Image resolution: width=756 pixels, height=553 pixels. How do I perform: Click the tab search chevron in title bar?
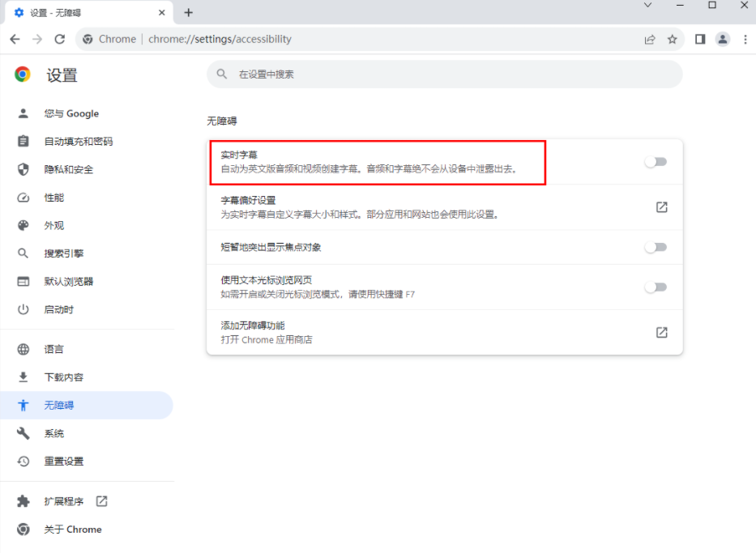point(647,6)
